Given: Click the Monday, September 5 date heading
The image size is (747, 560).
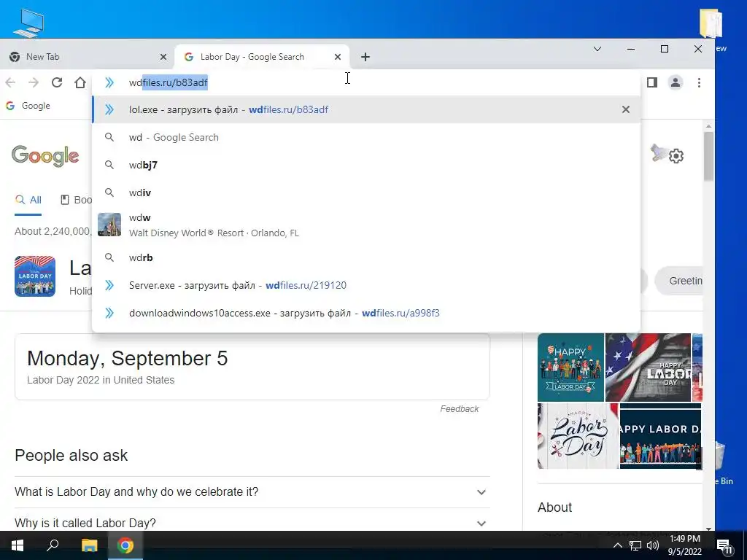Looking at the screenshot, I should pos(127,358).
